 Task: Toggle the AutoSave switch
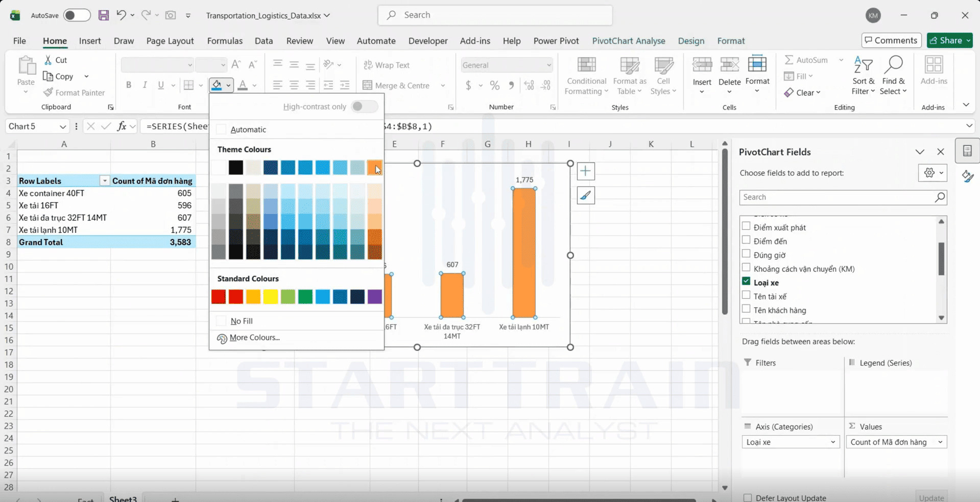(77, 15)
